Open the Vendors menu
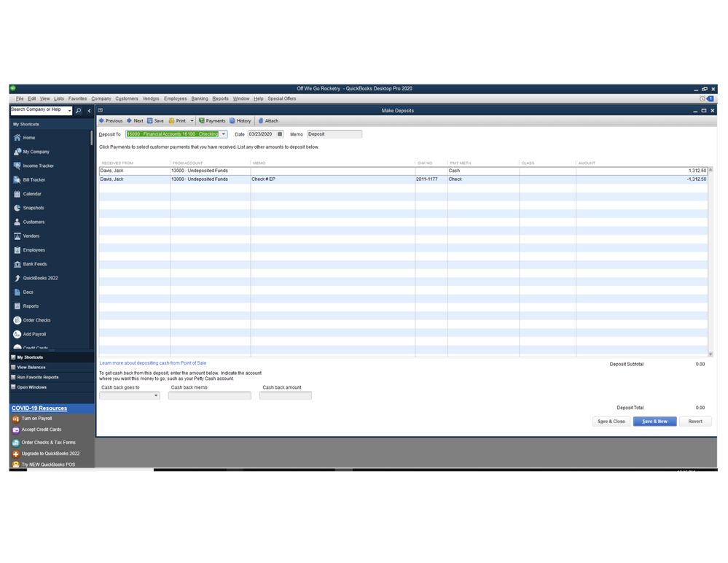728x563 pixels. point(151,98)
